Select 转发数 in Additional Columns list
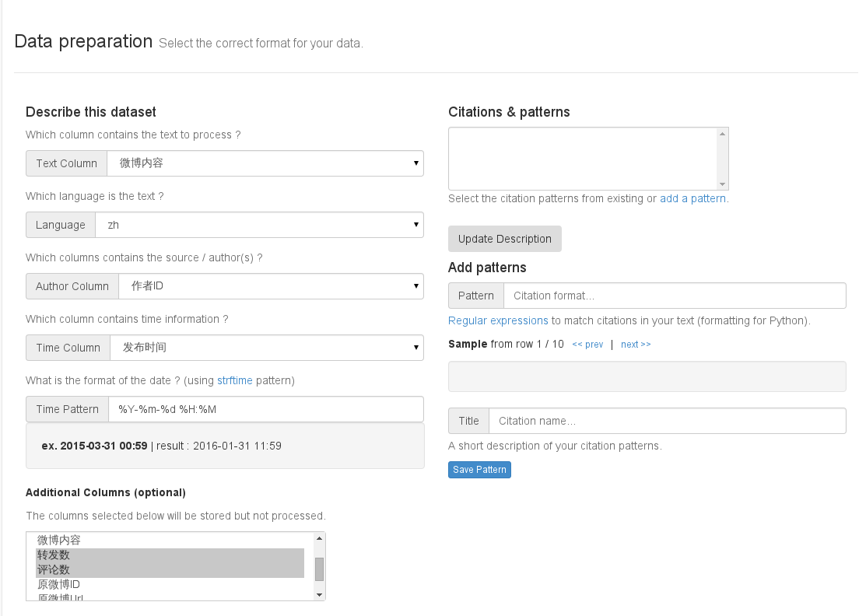Screen dimensions: 866x616 tap(54, 555)
